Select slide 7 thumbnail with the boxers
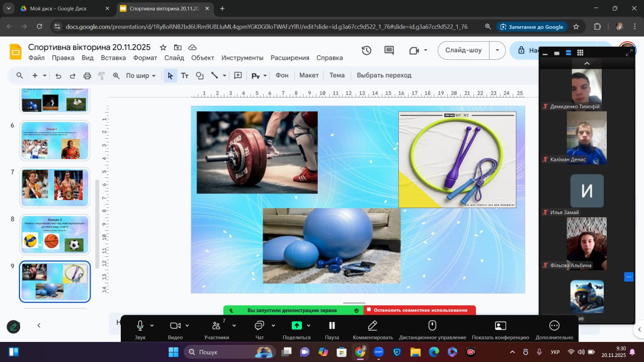The height and width of the screenshot is (362, 644). [54, 187]
